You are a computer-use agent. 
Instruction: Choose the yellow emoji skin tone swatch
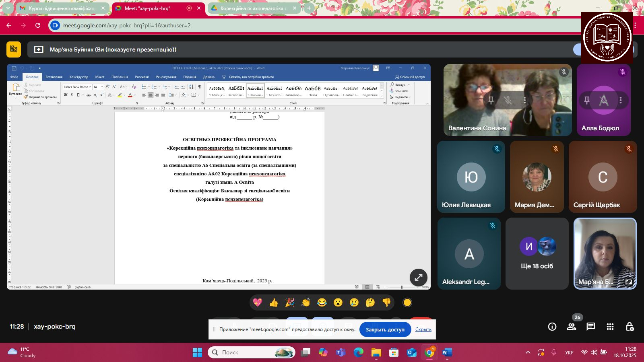[x=407, y=302]
